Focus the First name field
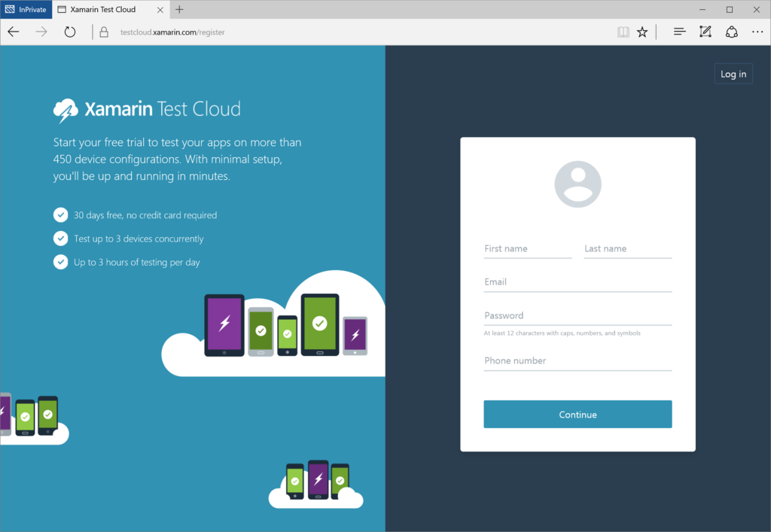Image resolution: width=771 pixels, height=532 pixels. point(528,248)
